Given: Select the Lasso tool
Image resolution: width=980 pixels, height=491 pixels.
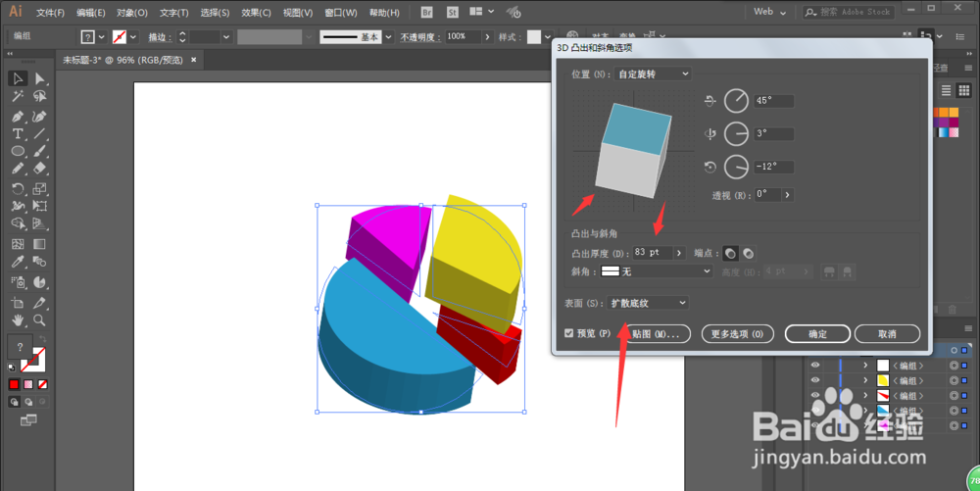Looking at the screenshot, I should (39, 96).
